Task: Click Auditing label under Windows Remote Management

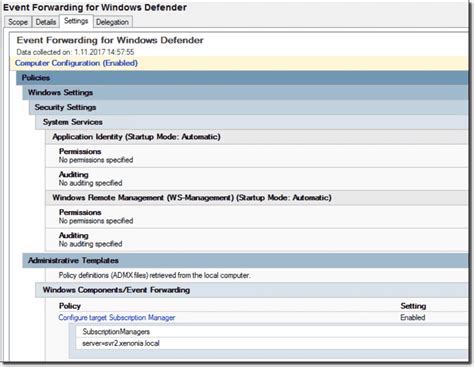Action: [x=74, y=236]
